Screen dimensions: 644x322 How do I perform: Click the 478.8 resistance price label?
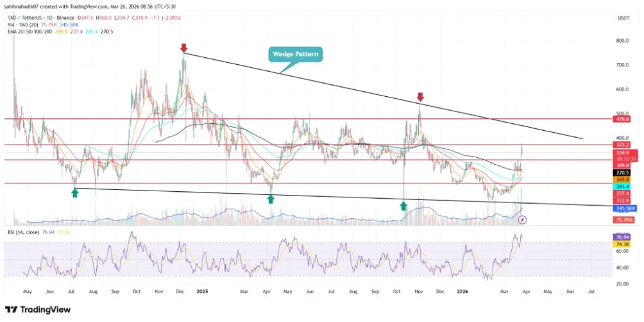tap(623, 119)
